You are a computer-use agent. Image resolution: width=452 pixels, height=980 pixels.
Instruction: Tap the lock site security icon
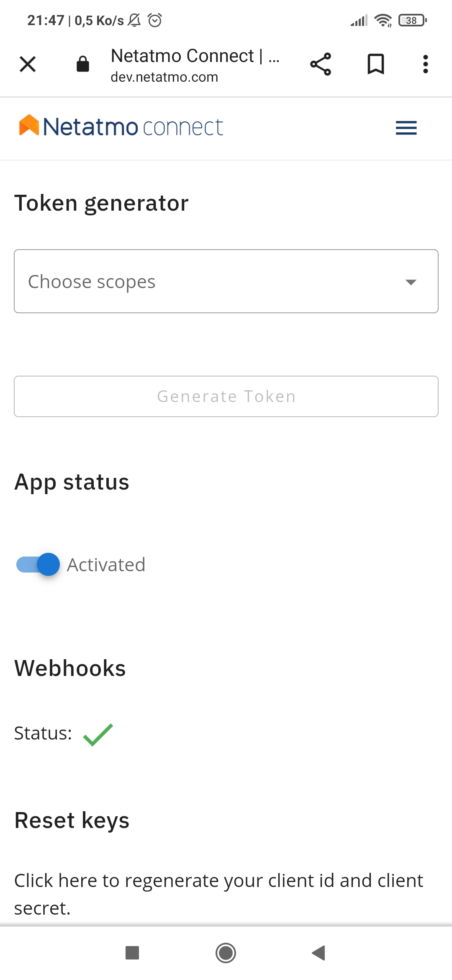83,64
